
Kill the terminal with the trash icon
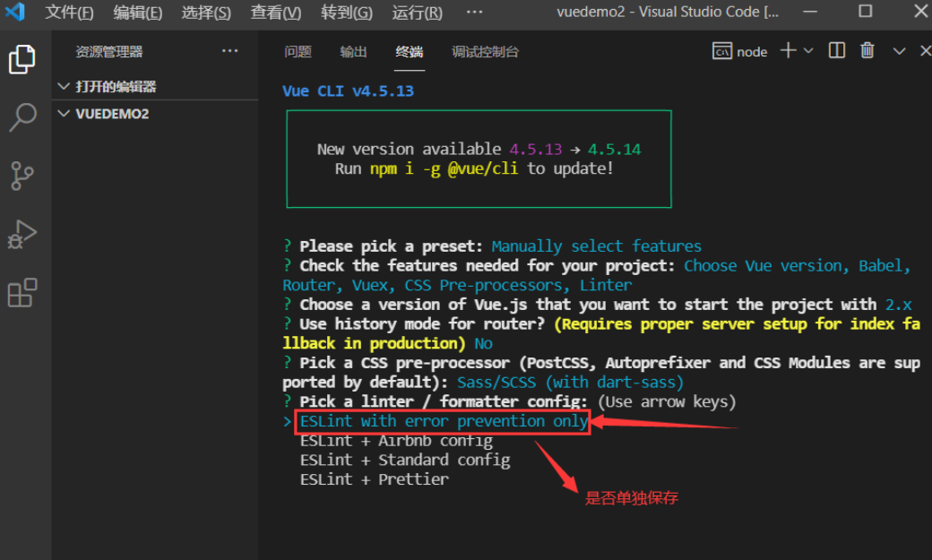coord(867,51)
